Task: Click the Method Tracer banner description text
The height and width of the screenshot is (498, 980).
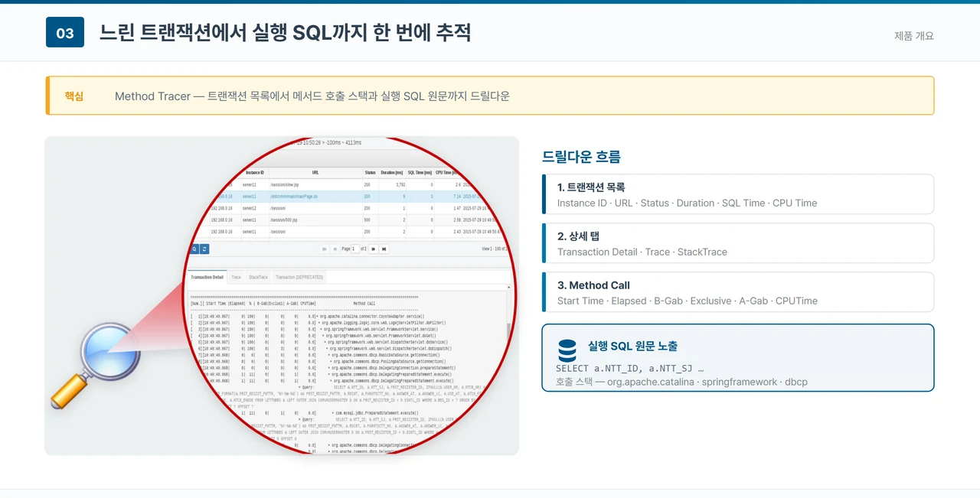Action: pos(312,96)
